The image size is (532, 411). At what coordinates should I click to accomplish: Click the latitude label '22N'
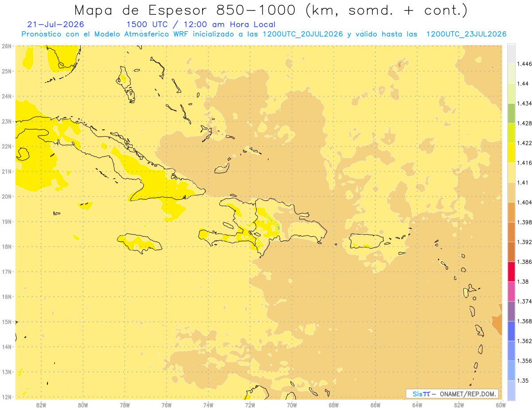pyautogui.click(x=7, y=146)
